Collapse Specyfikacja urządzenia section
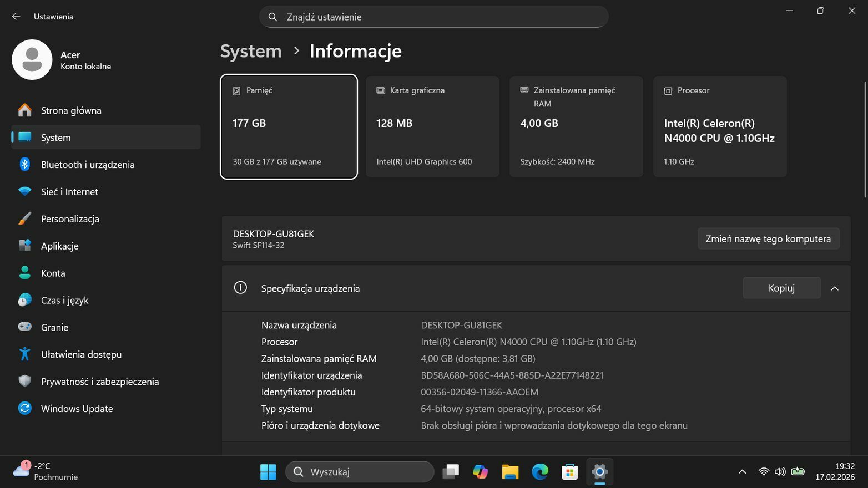The width and height of the screenshot is (868, 488). tap(834, 288)
